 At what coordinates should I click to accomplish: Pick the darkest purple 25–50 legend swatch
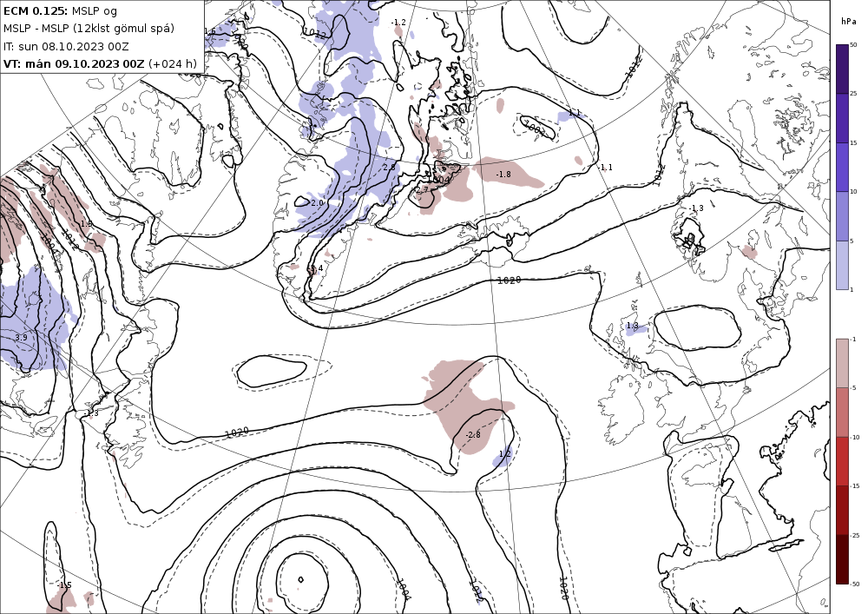[x=842, y=69]
